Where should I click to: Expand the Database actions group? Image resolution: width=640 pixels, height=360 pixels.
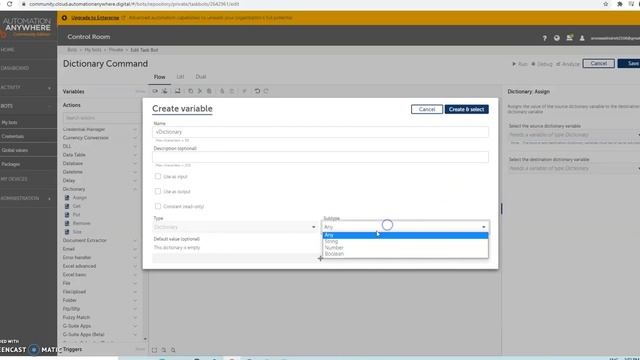tap(135, 164)
